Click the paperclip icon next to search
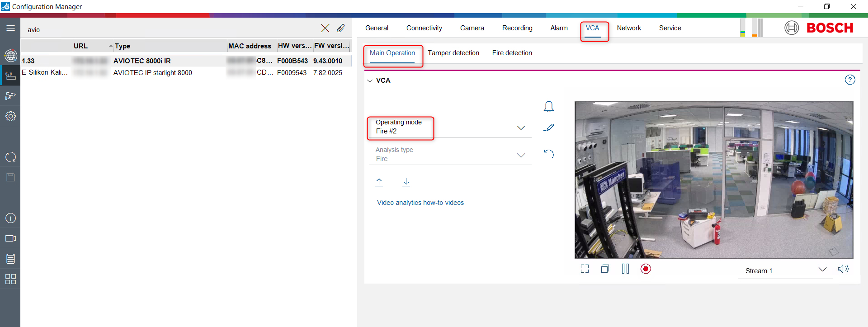The width and height of the screenshot is (868, 327). point(341,28)
